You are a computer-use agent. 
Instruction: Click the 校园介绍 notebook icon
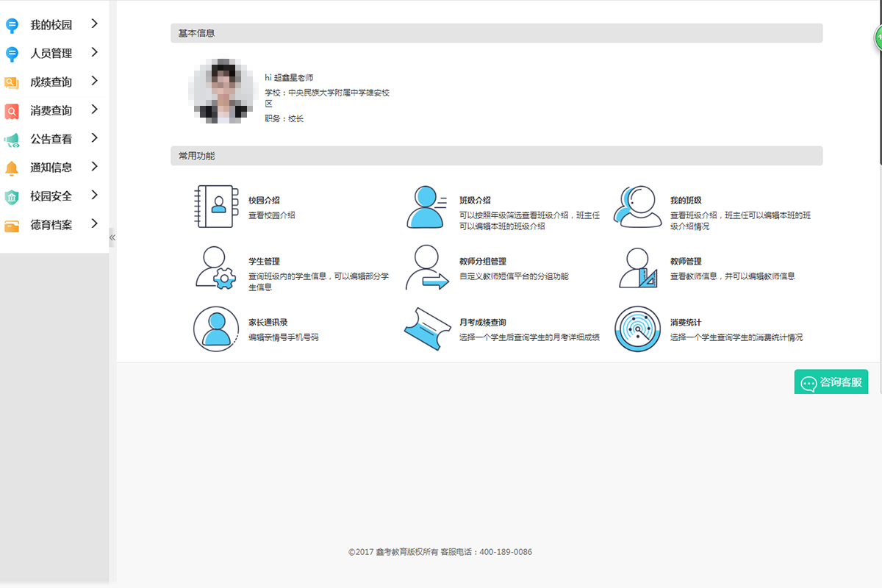coord(214,207)
